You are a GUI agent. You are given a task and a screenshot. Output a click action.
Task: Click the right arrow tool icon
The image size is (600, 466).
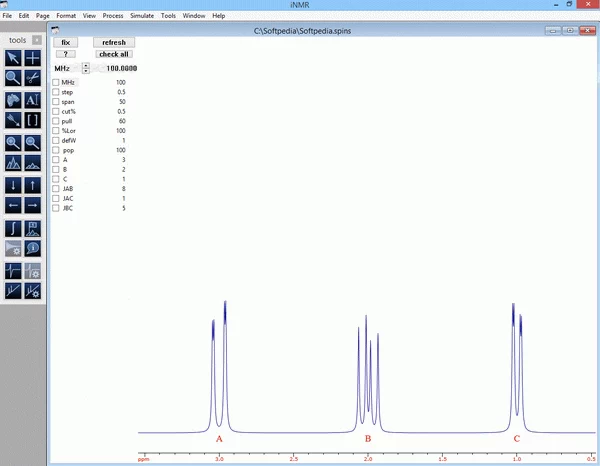tap(33, 205)
